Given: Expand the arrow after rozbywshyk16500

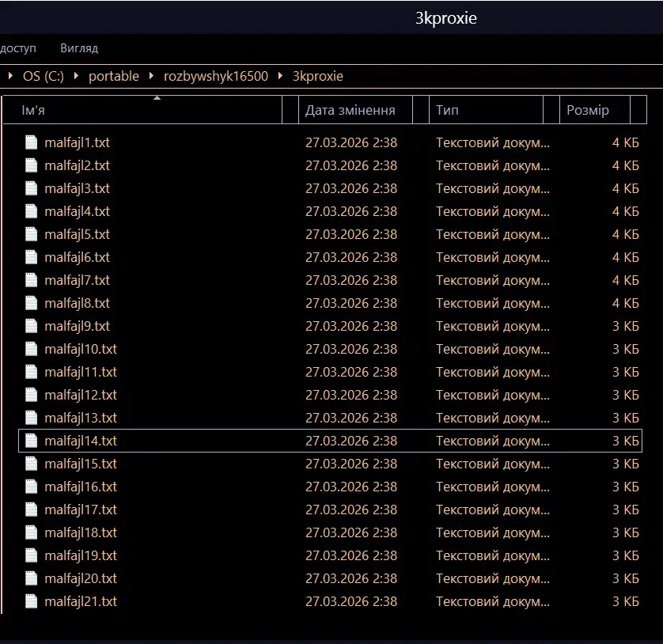Looking at the screenshot, I should pyautogui.click(x=280, y=76).
